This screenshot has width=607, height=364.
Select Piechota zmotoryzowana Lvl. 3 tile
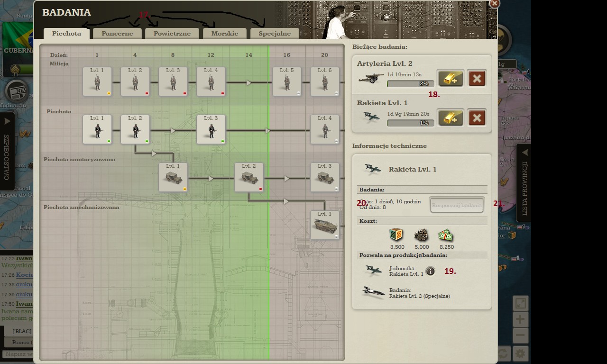pos(325,177)
